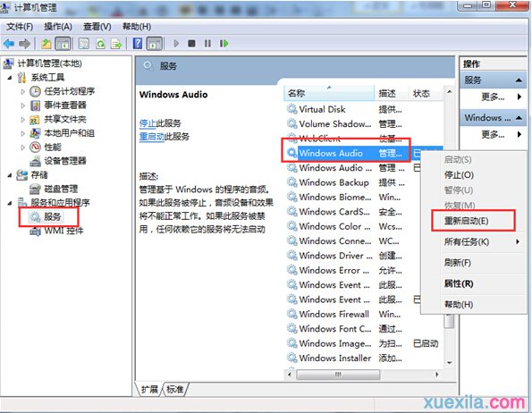532x413 pixels.
Task: Click the service list scroll-down arrow
Action: pos(450,363)
